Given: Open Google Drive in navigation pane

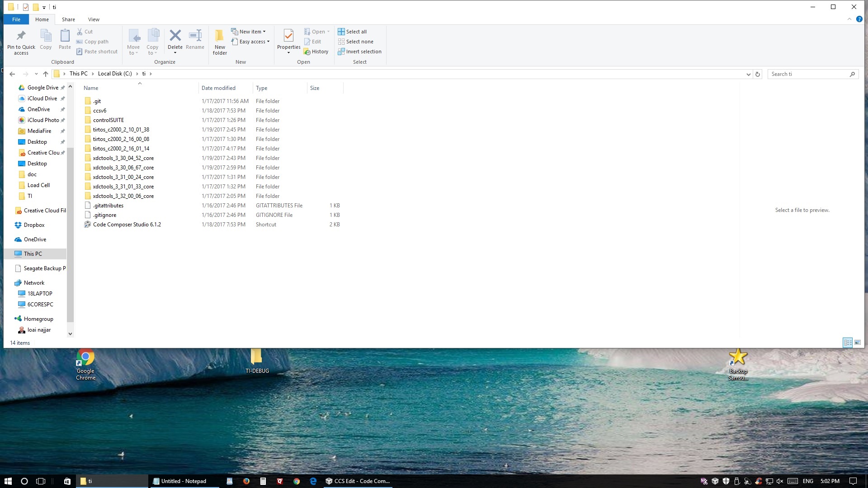Looking at the screenshot, I should (x=42, y=88).
